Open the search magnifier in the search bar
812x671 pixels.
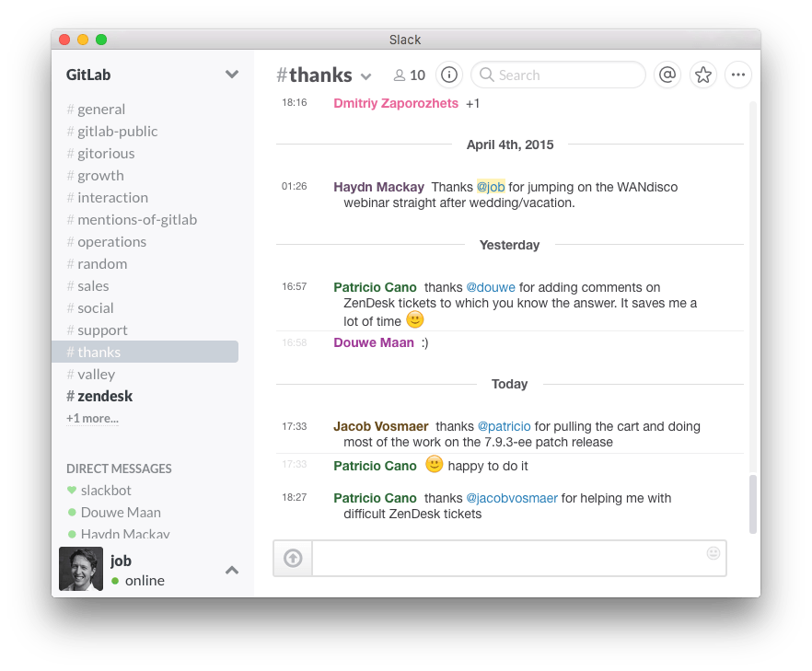[485, 75]
